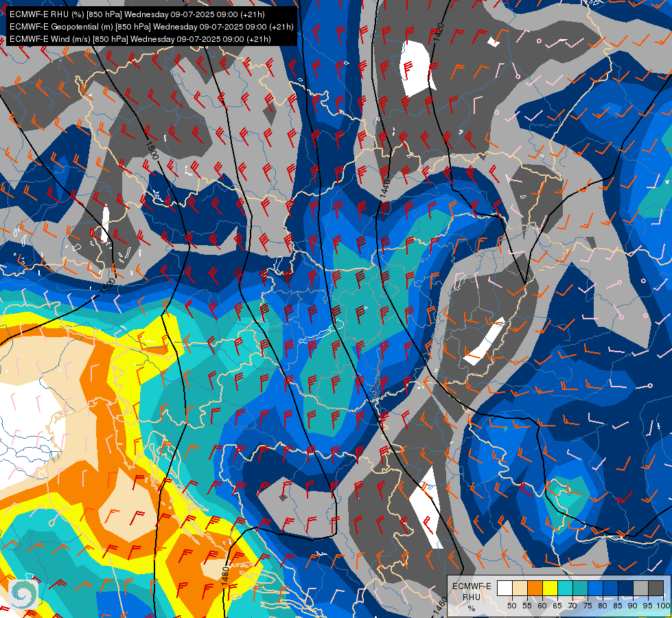Click the 85 tick label in legend
Image resolution: width=672 pixels, height=618 pixels.
click(x=618, y=606)
